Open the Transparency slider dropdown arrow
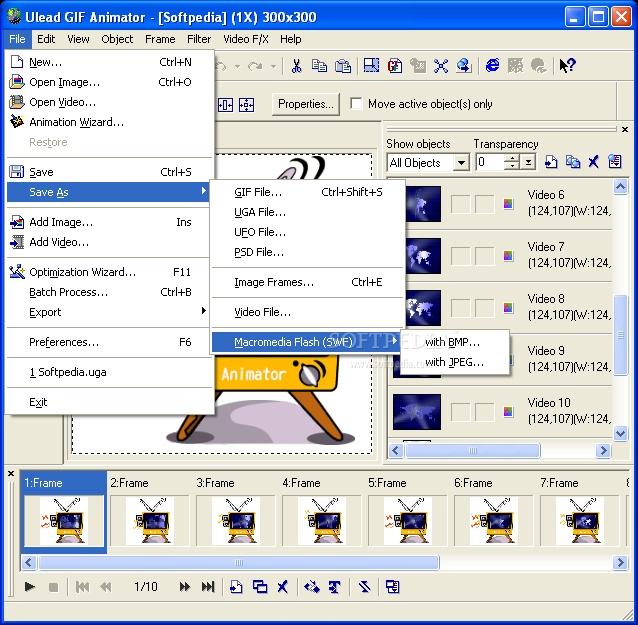The image size is (638, 625). point(528,163)
